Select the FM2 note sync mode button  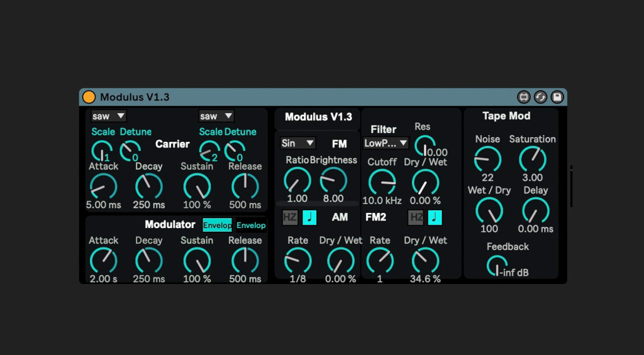pyautogui.click(x=435, y=217)
